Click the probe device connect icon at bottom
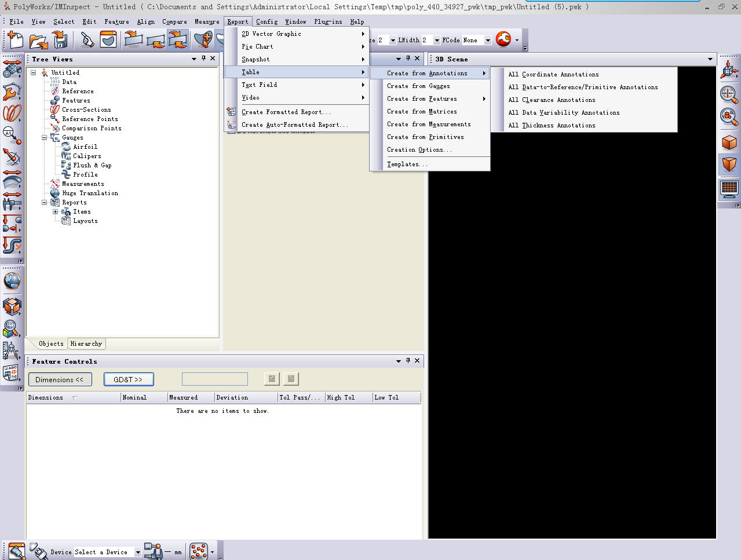Screen dimensions: 741x560 pos(16,551)
